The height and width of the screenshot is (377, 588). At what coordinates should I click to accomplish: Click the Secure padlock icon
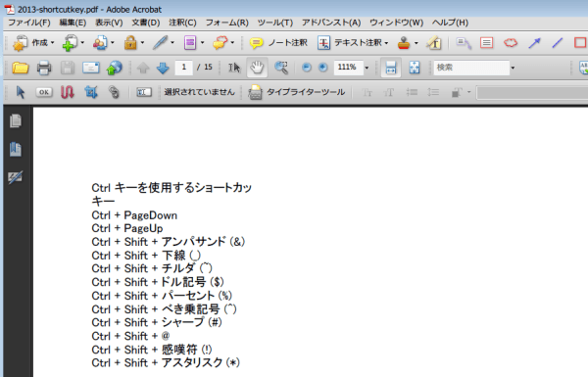click(130, 43)
